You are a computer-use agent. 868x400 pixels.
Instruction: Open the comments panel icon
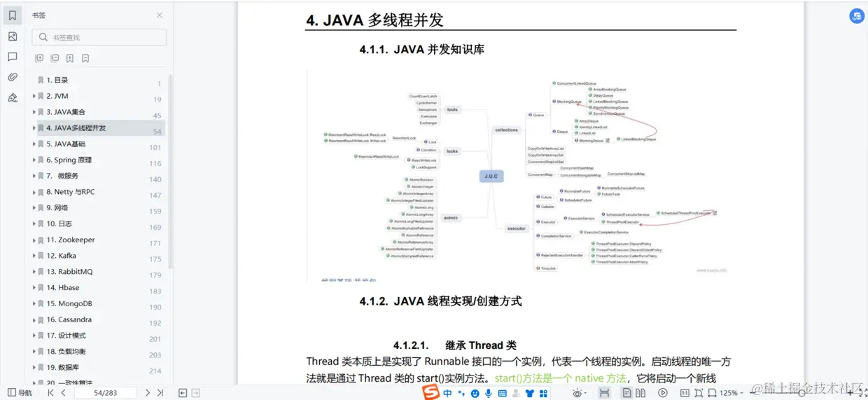[x=13, y=57]
